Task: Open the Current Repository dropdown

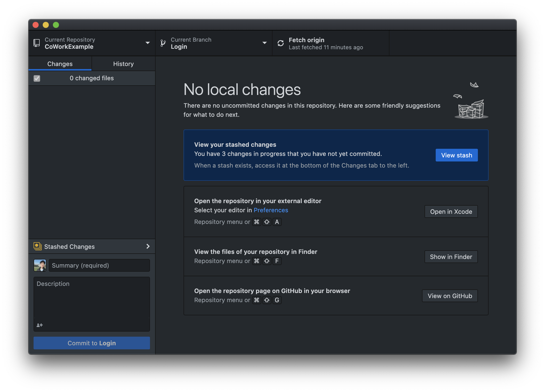Action: click(147, 43)
